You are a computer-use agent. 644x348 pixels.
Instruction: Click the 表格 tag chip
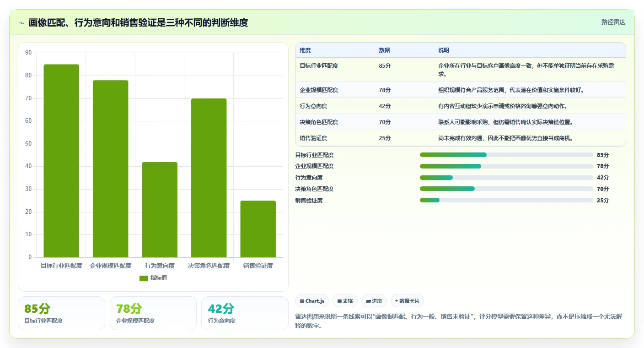pos(345,301)
